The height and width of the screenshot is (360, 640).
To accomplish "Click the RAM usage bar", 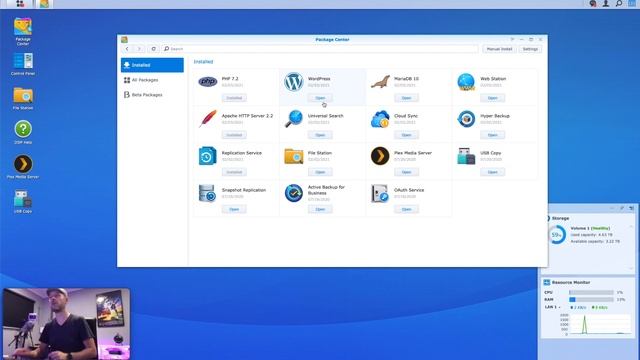I will (591, 300).
